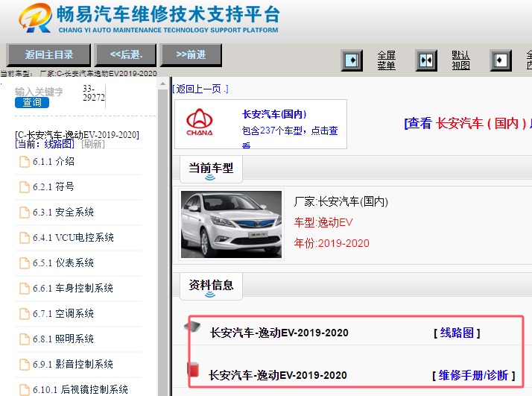Viewport: 532px width, 396px height.
Task: Click 年份:2019-2020 text
Action: (332, 244)
